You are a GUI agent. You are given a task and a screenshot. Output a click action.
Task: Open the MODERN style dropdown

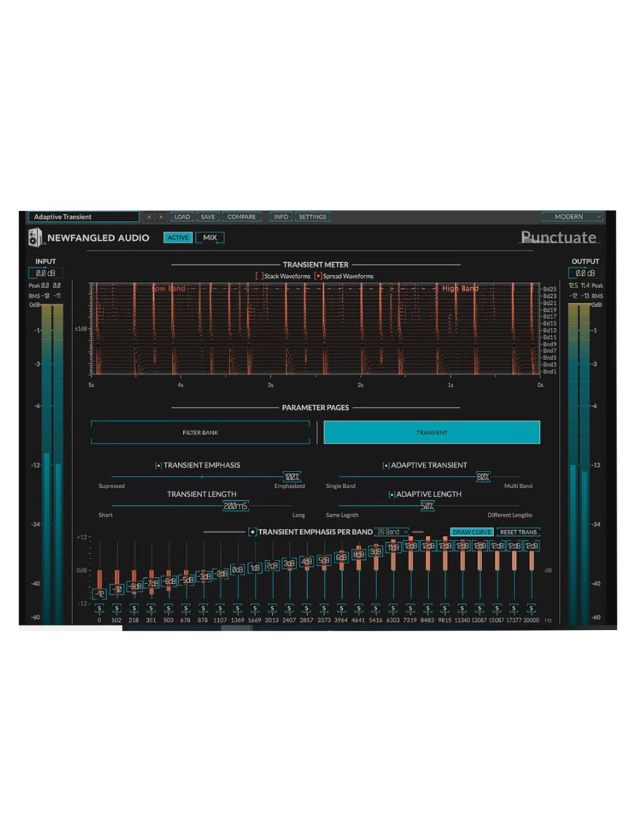tap(572, 217)
